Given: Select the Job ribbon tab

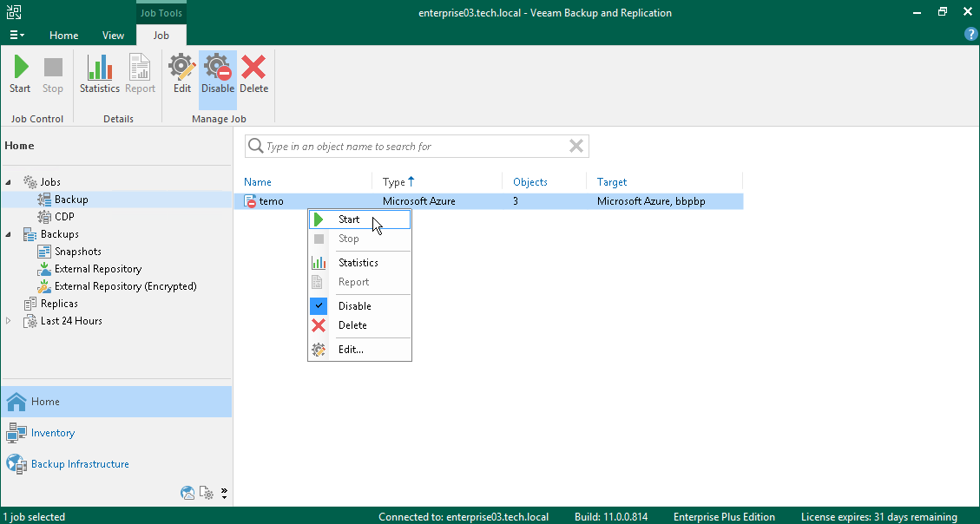Looking at the screenshot, I should 161,35.
